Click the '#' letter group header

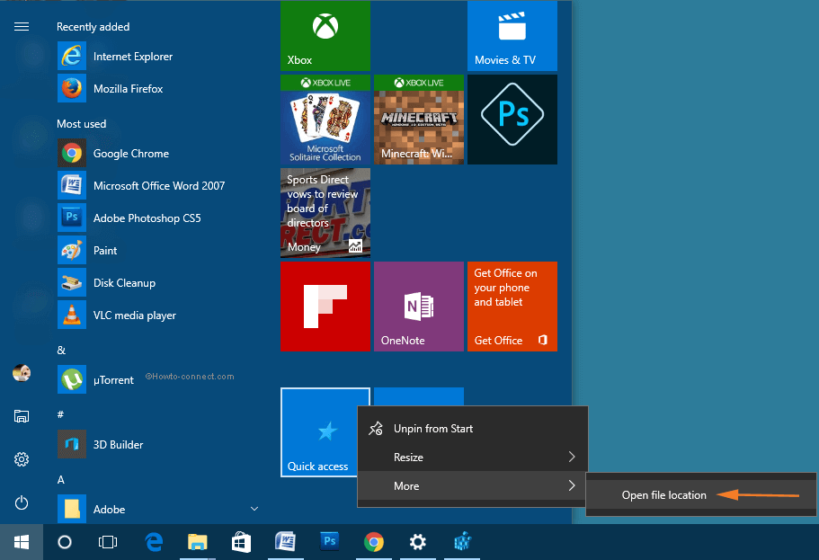click(60, 414)
